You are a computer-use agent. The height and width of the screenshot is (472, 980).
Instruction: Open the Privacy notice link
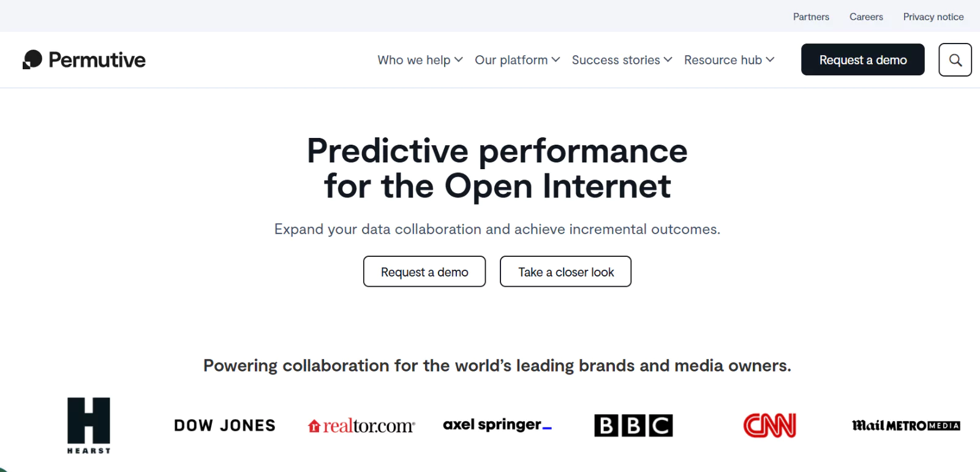click(933, 17)
